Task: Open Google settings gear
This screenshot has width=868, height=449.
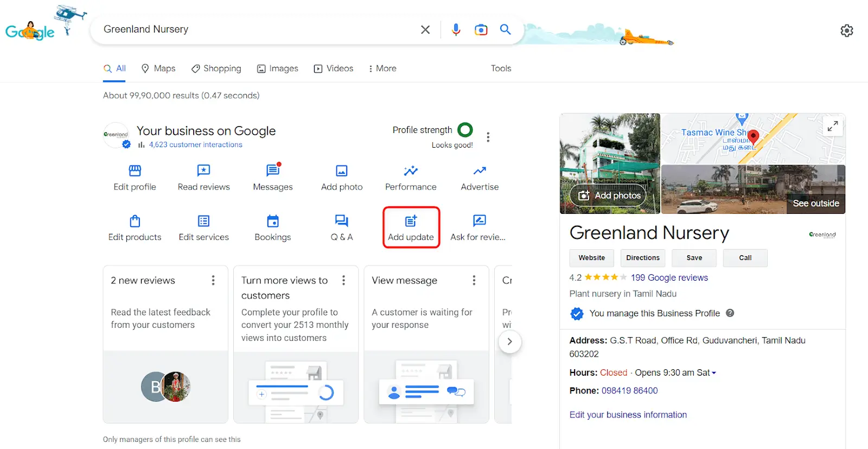Action: point(846,30)
